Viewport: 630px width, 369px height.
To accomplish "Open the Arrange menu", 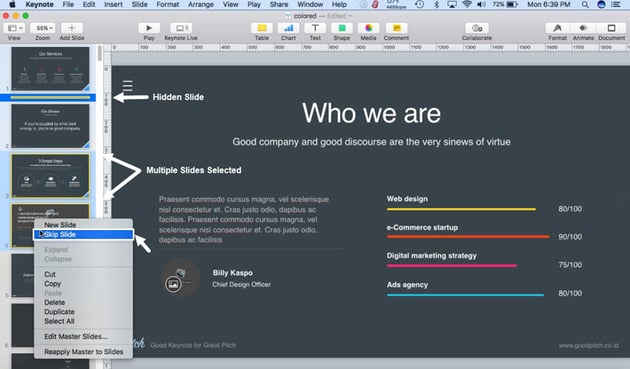I will [200, 4].
